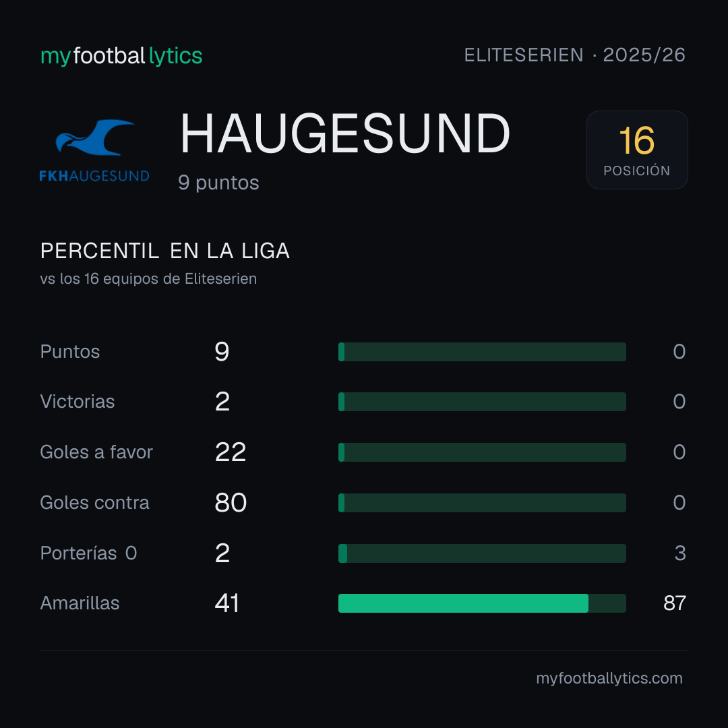Select the Goles contra value 80
Viewport: 728px width, 728px height.
tap(231, 502)
